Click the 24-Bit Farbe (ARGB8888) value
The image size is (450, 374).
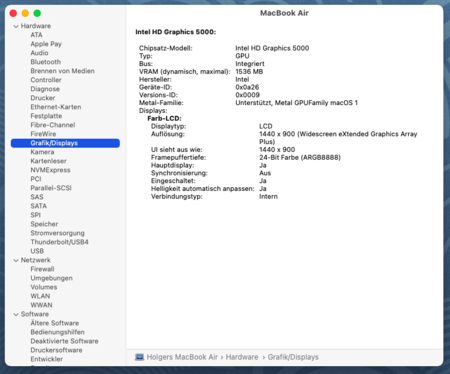point(300,157)
